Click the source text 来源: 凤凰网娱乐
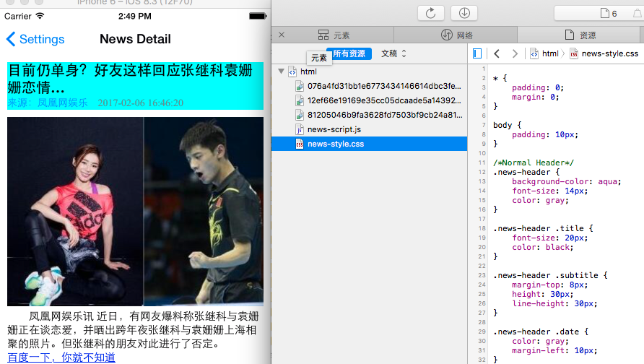The height and width of the screenshot is (364, 644). click(x=48, y=103)
